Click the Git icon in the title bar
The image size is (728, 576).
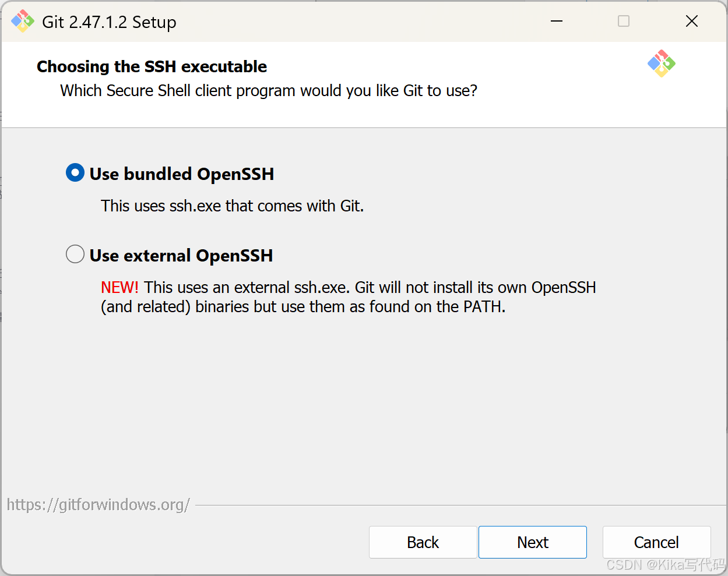[23, 22]
